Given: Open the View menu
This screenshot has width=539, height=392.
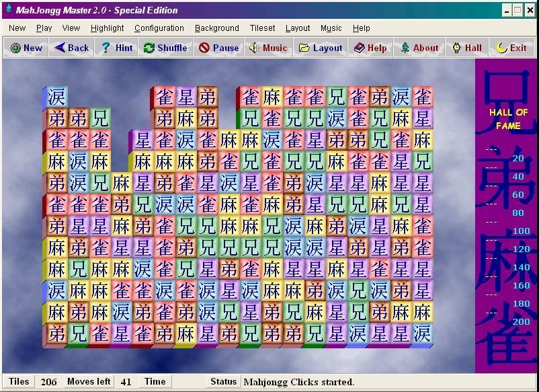Looking at the screenshot, I should coord(71,28).
